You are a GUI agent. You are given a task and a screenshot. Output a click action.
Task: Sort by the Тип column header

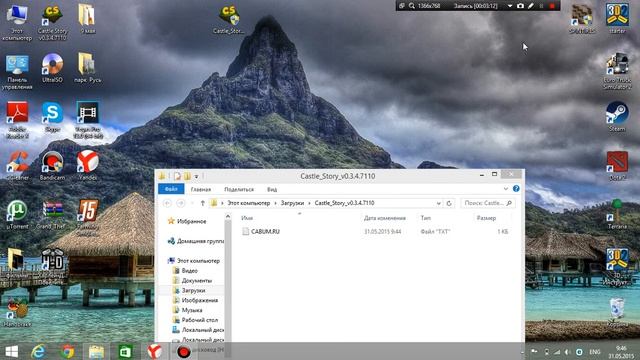(426, 218)
